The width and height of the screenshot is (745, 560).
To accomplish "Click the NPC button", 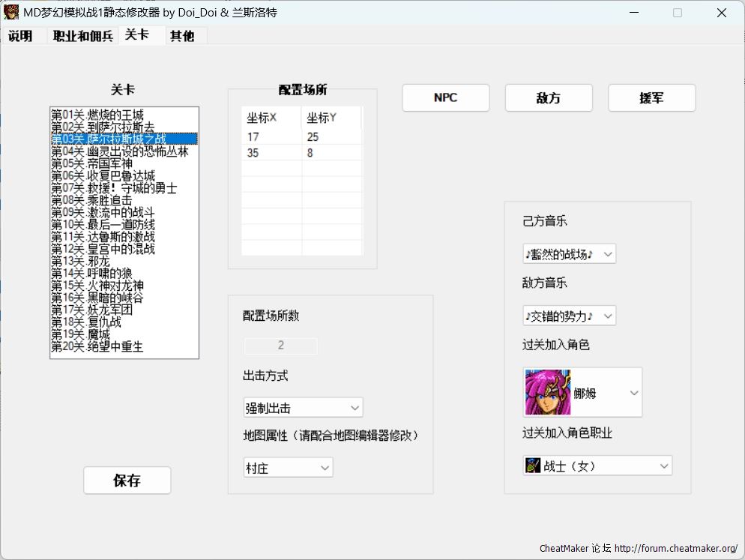I will click(445, 98).
